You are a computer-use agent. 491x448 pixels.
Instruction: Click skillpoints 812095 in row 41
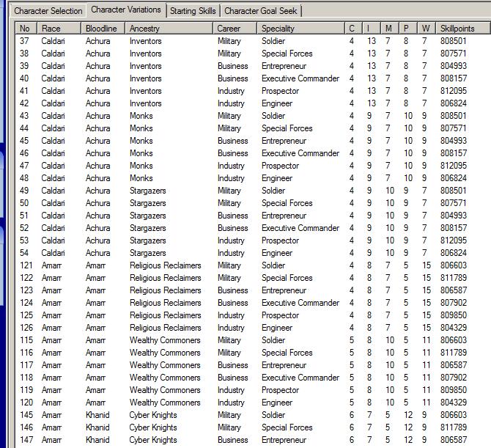point(454,90)
